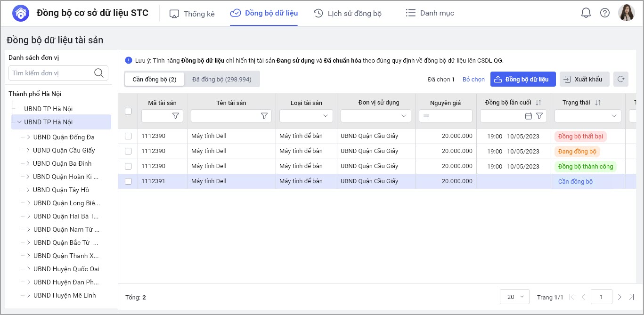
Task: Tick the checkbox for the Đồng bộ thất bại row
Action: (128, 136)
